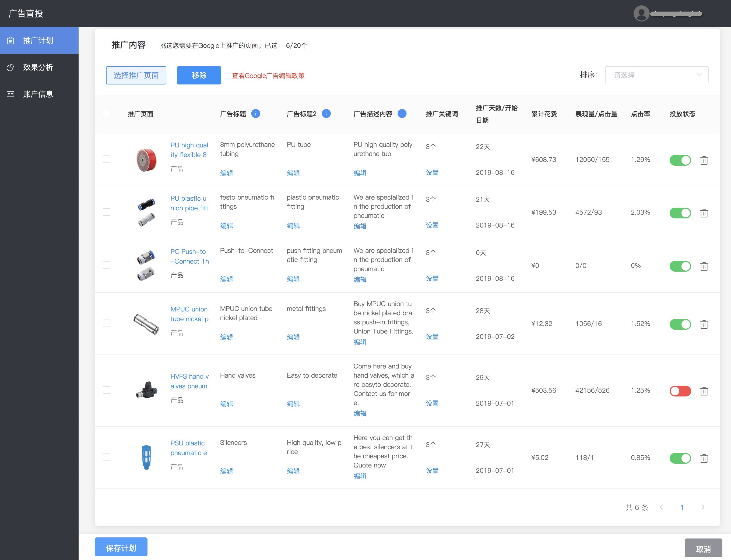Tick checkbox for PC Push-to-Connect row

pyautogui.click(x=107, y=265)
